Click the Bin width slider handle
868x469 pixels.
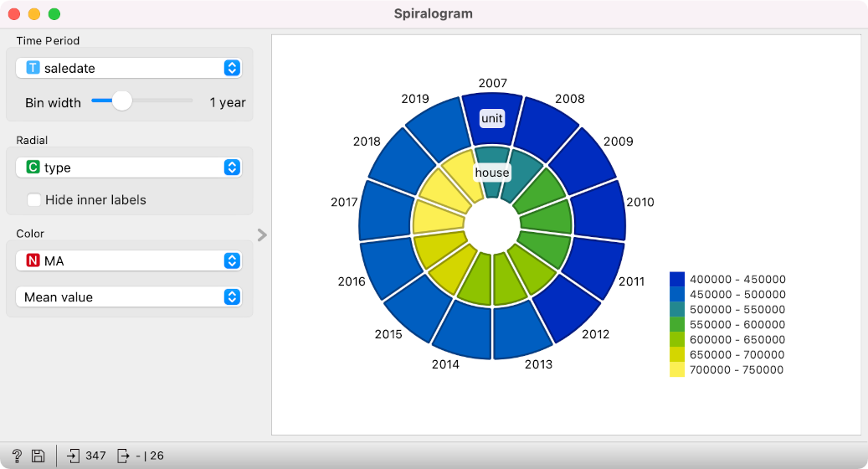tap(122, 101)
